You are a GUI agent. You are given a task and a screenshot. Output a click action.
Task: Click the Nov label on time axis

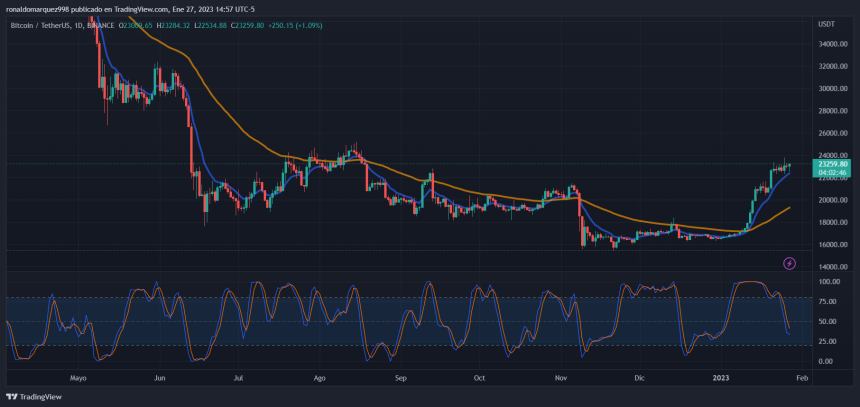pyautogui.click(x=561, y=380)
